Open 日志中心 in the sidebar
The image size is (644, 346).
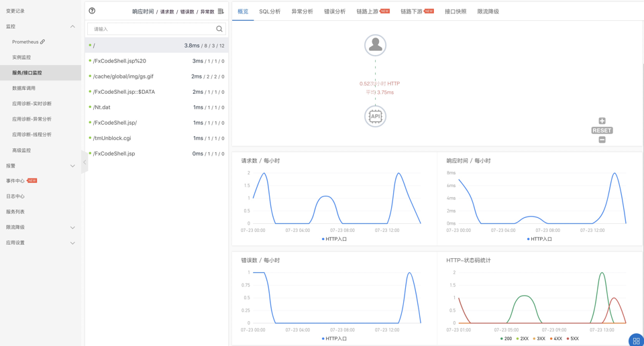click(x=15, y=196)
